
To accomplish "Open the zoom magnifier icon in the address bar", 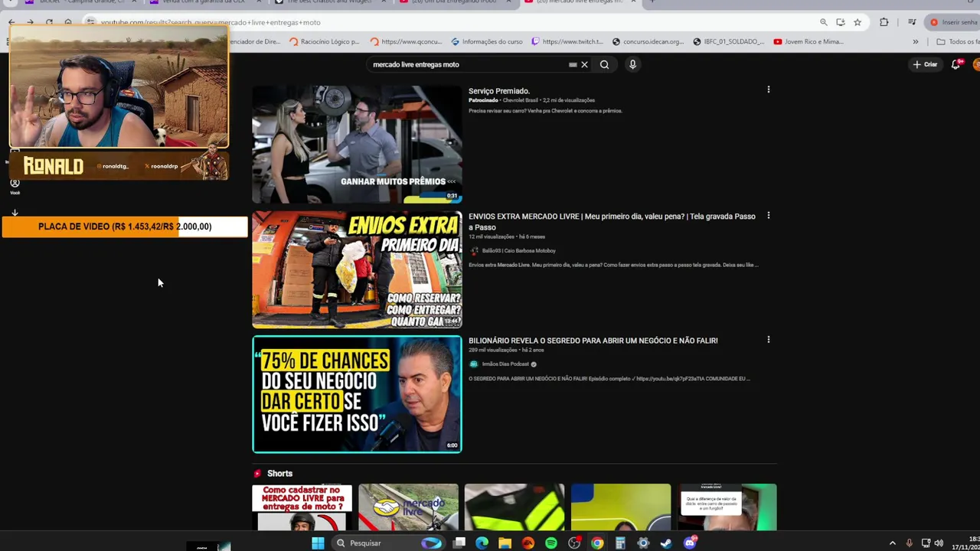I will point(823,22).
